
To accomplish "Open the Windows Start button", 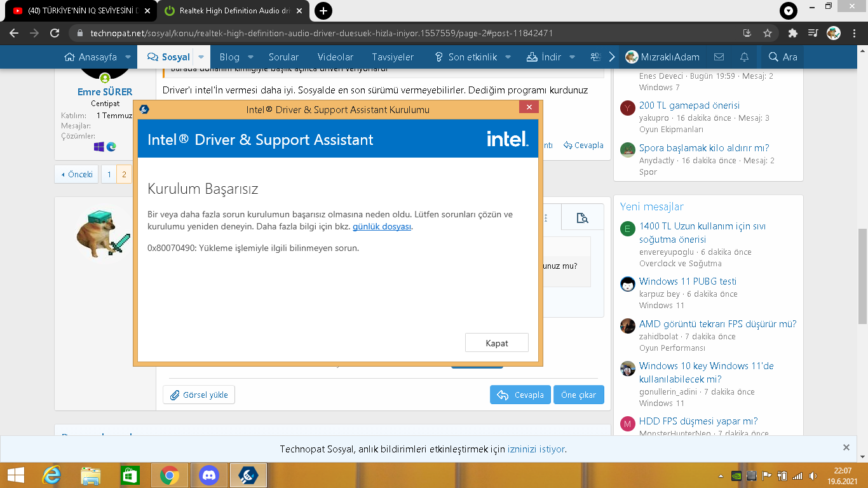I will point(15,475).
